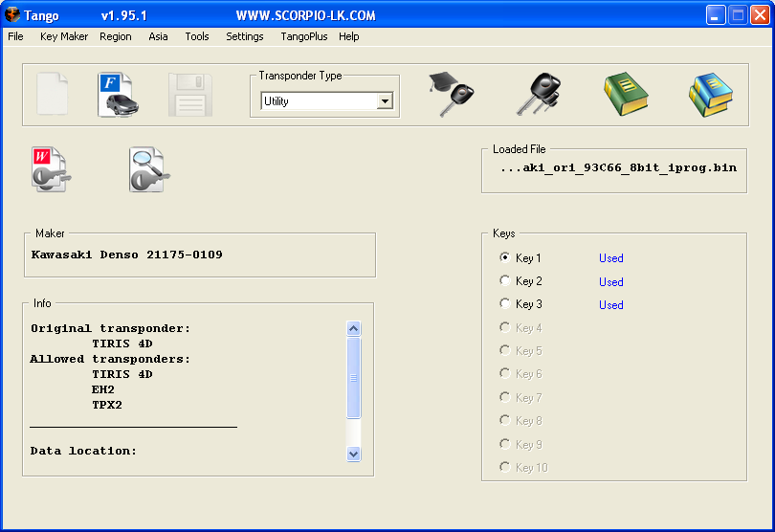Screen dimensions: 775x532
Task: Select the Key 2 radio button
Action: (x=504, y=281)
